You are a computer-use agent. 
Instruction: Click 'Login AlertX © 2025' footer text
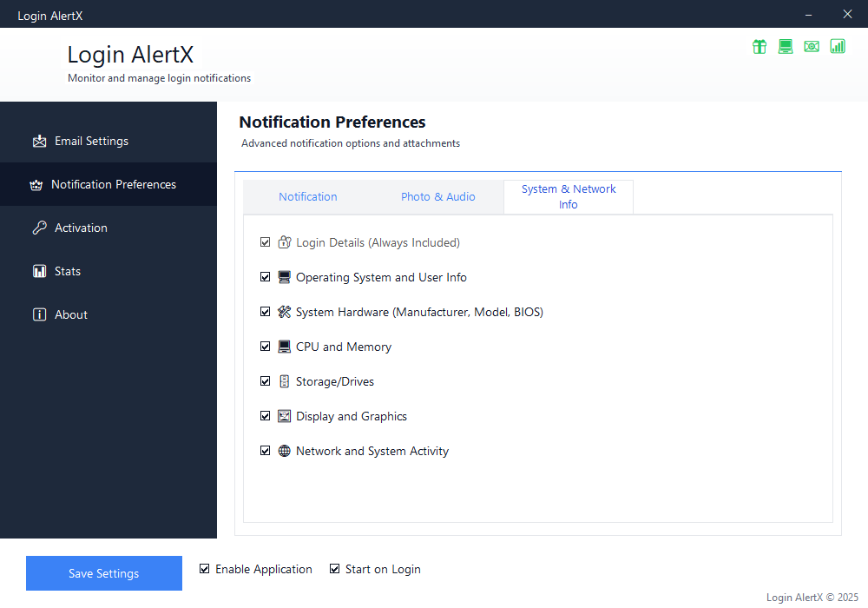812,598
